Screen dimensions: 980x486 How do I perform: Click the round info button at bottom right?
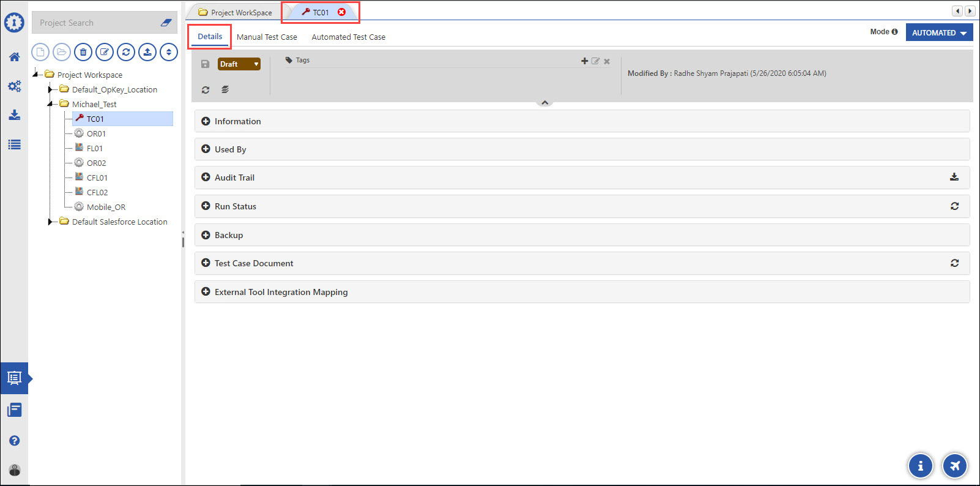click(920, 466)
